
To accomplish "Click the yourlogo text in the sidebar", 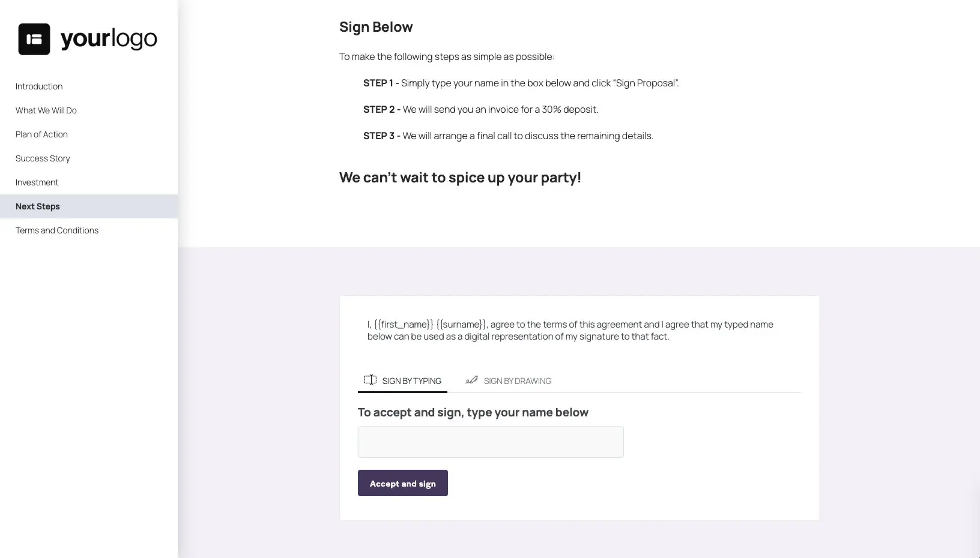I will click(x=108, y=38).
